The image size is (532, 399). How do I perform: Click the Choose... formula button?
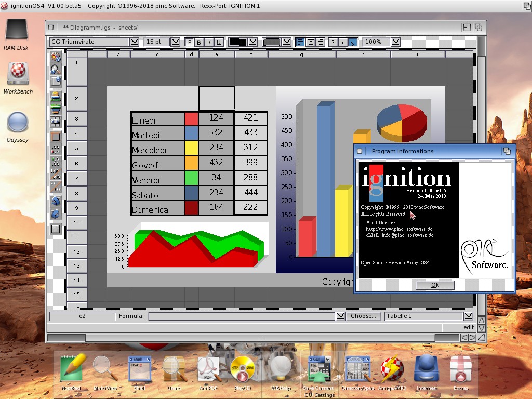pyautogui.click(x=364, y=316)
